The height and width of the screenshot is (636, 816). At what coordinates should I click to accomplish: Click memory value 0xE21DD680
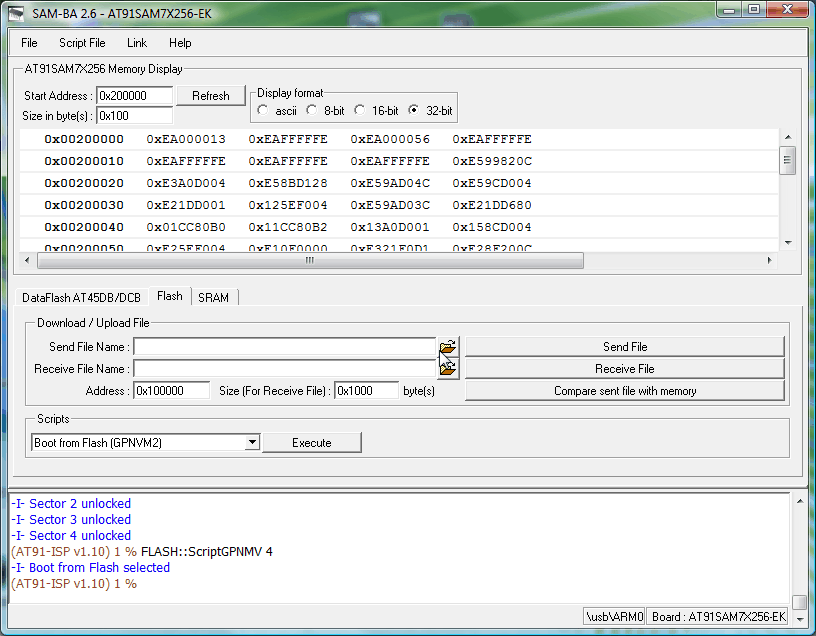(x=492, y=205)
